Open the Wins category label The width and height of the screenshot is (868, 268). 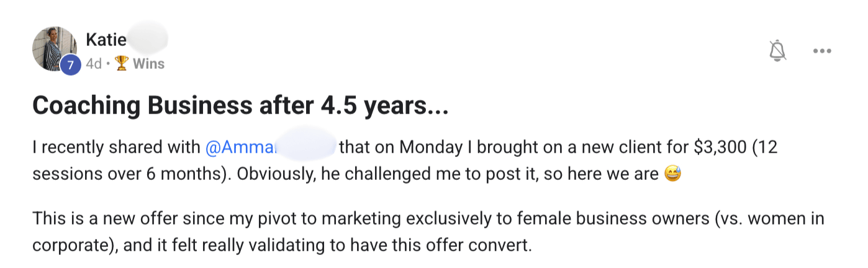tap(148, 64)
